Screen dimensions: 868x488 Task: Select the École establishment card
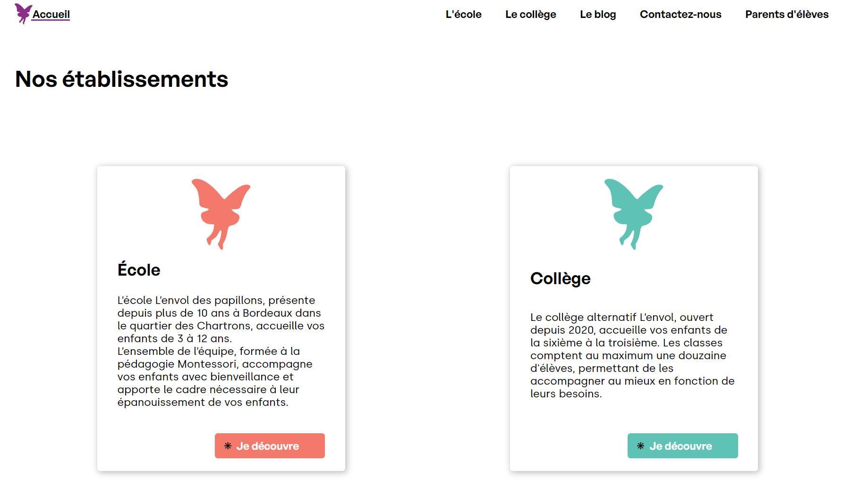coord(221,319)
